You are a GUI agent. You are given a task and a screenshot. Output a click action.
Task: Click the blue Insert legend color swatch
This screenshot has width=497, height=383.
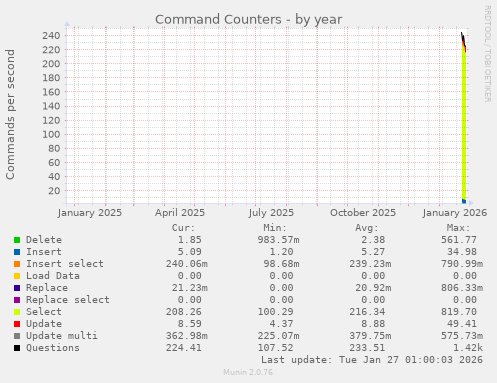17,252
